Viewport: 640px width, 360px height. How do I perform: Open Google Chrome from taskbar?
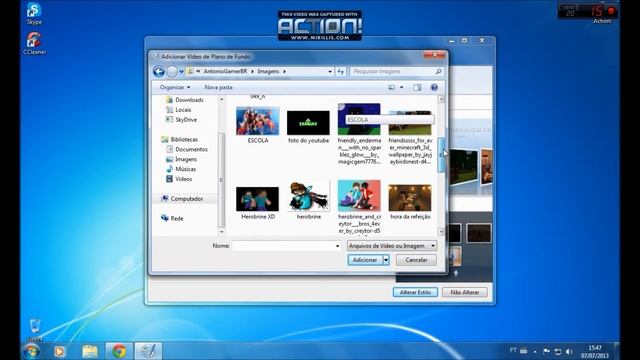point(119,351)
